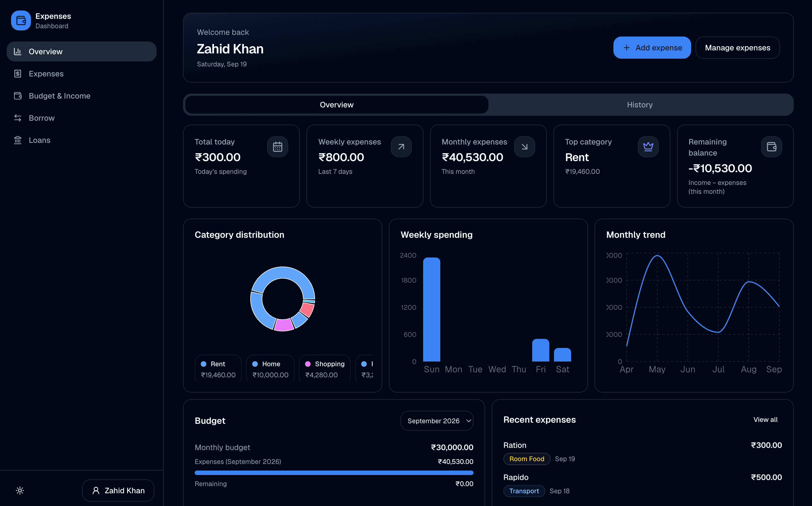Toggle the light/dark theme sun icon
This screenshot has height=506, width=812.
pos(20,490)
